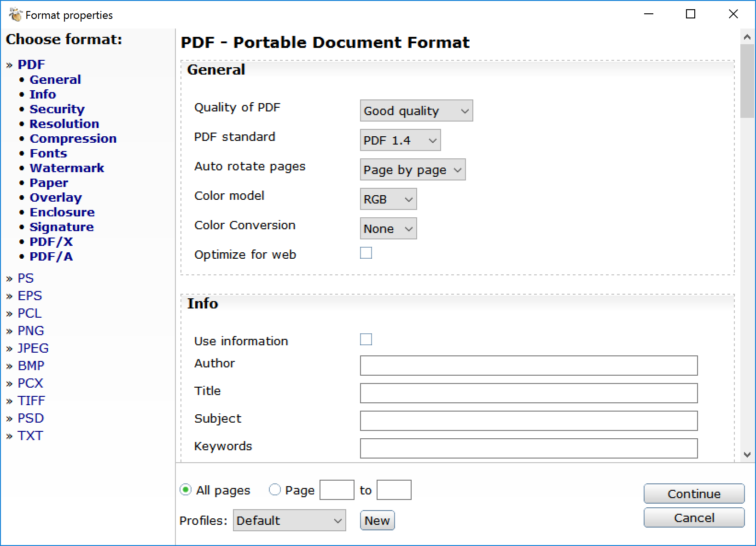Image resolution: width=756 pixels, height=546 pixels.
Task: Enable Optimize for web checkbox
Action: [366, 253]
